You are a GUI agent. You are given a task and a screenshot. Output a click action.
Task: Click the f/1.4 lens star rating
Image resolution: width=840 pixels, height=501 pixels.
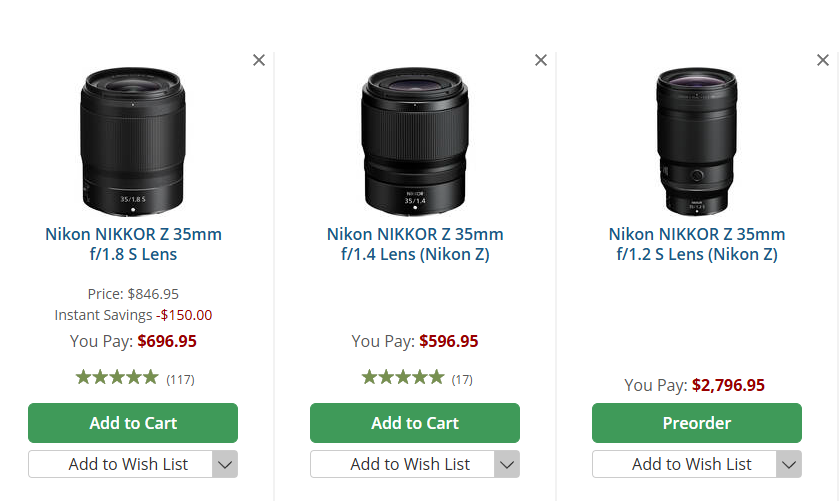click(402, 378)
